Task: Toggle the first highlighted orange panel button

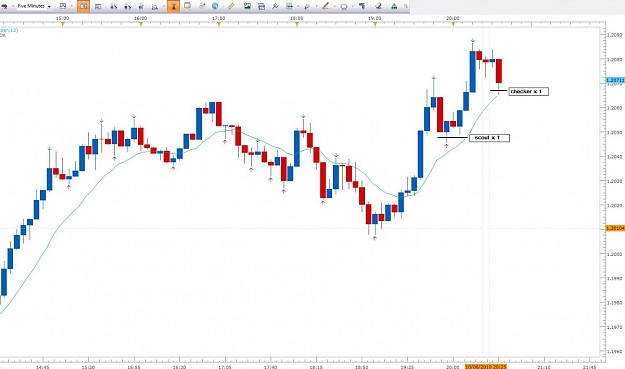Action: [x=83, y=6]
